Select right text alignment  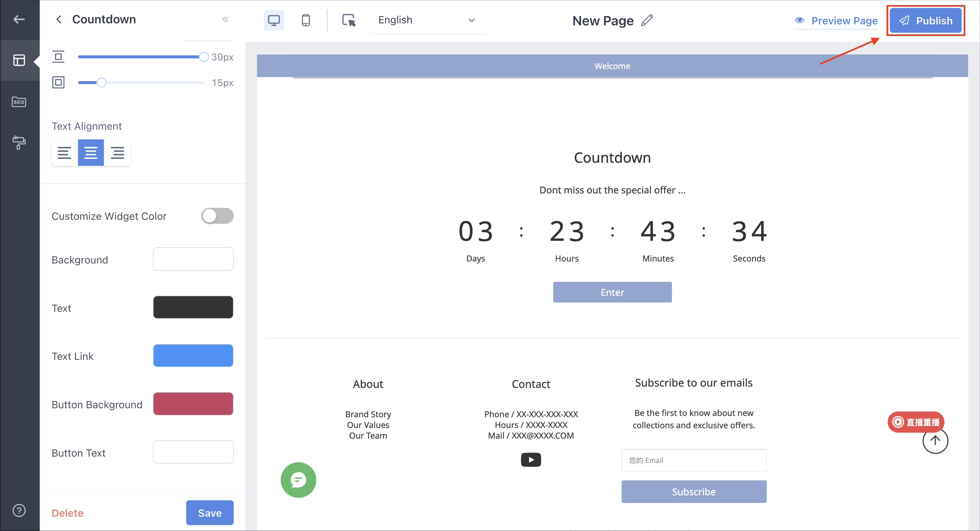click(117, 153)
